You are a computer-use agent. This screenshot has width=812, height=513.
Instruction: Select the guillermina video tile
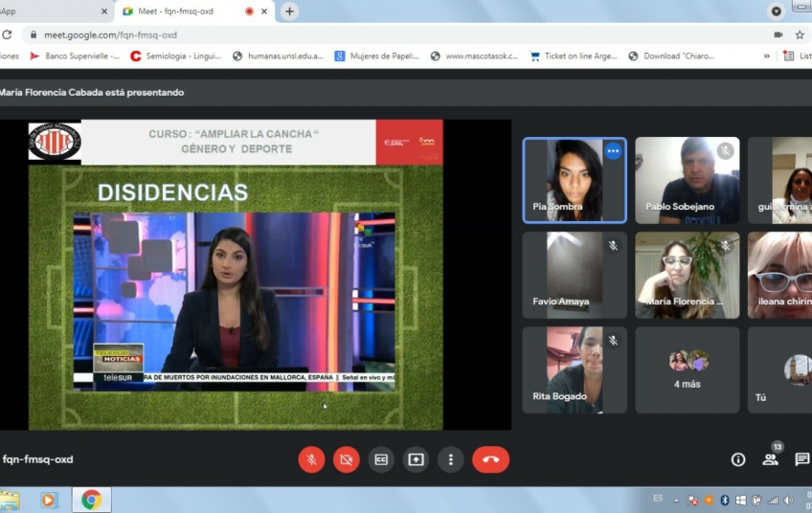click(779, 180)
